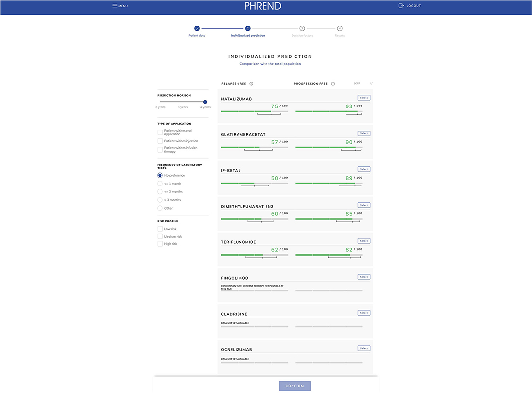Open the Relapse-free info icon
The image size is (532, 396).
(251, 84)
